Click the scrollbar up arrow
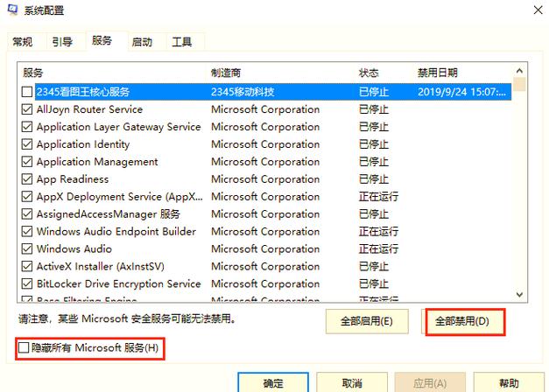The image size is (549, 392). [519, 71]
